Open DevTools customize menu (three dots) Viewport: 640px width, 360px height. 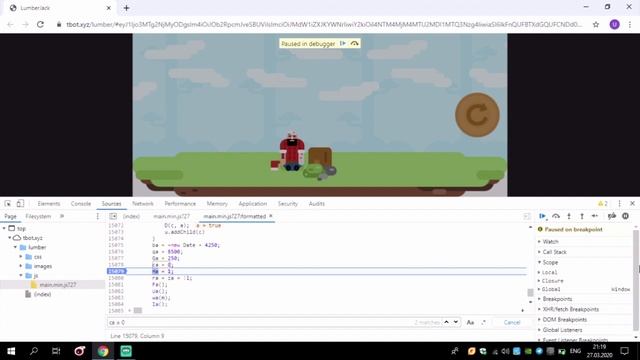coord(619,203)
